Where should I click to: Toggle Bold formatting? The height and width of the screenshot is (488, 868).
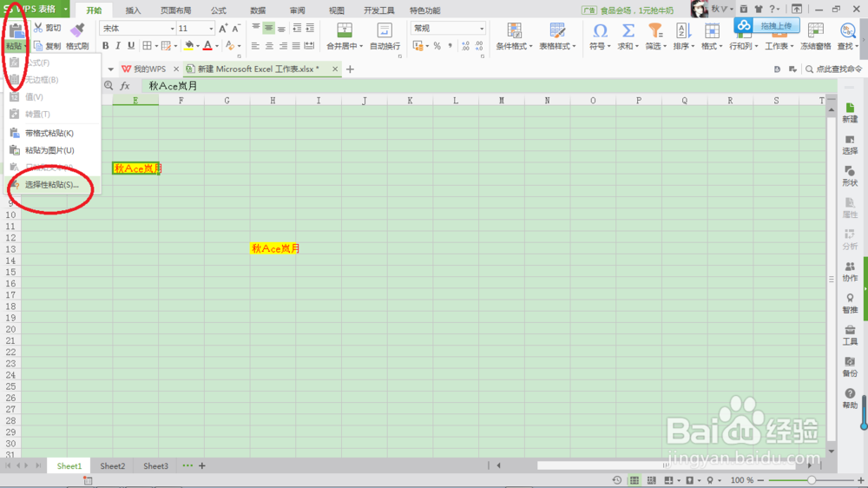(x=105, y=45)
